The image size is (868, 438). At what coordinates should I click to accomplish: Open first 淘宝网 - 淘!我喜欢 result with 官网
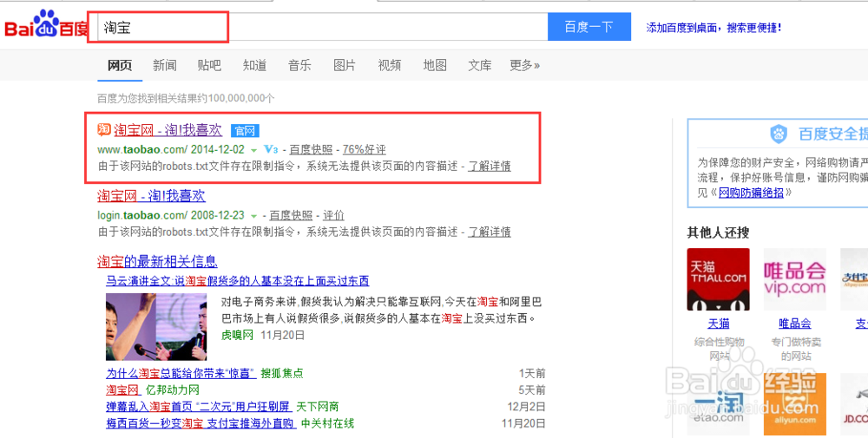click(168, 130)
